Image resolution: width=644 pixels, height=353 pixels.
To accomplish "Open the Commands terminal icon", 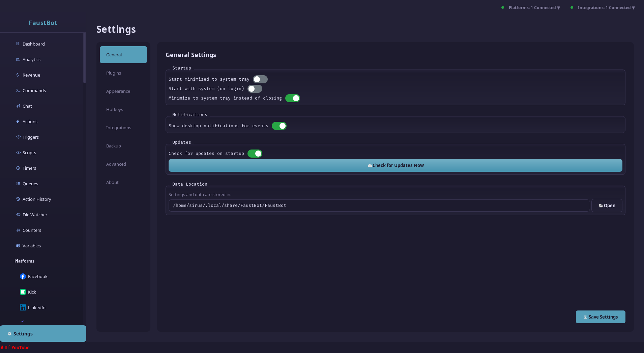I will point(18,90).
